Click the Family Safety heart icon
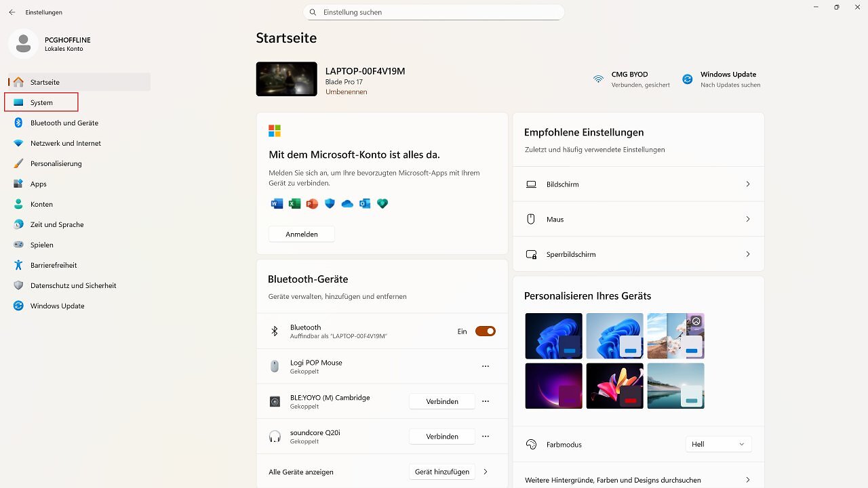The image size is (868, 488). point(382,203)
